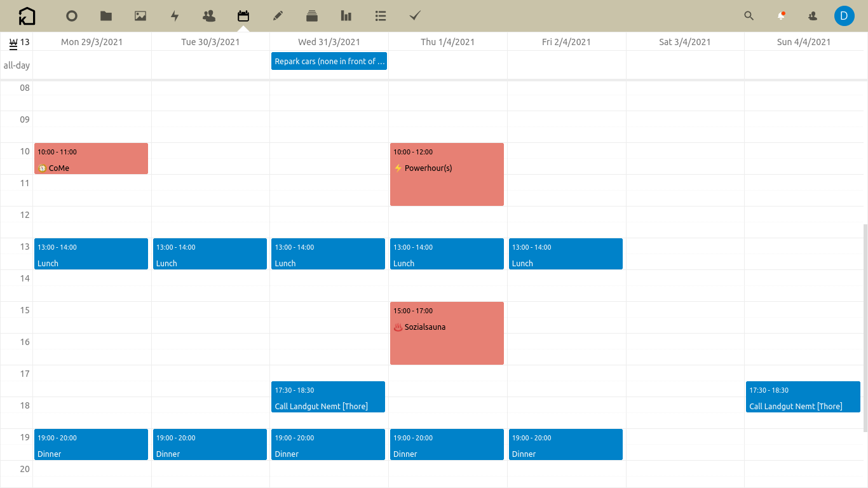The image size is (868, 488).
Task: Click the Mon 29/3/2021 day header
Action: 92,42
